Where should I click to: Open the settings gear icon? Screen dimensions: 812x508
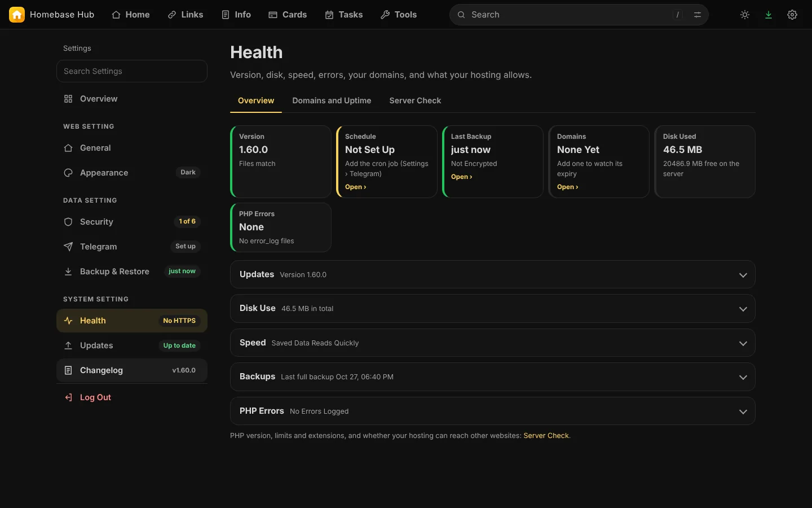(792, 15)
